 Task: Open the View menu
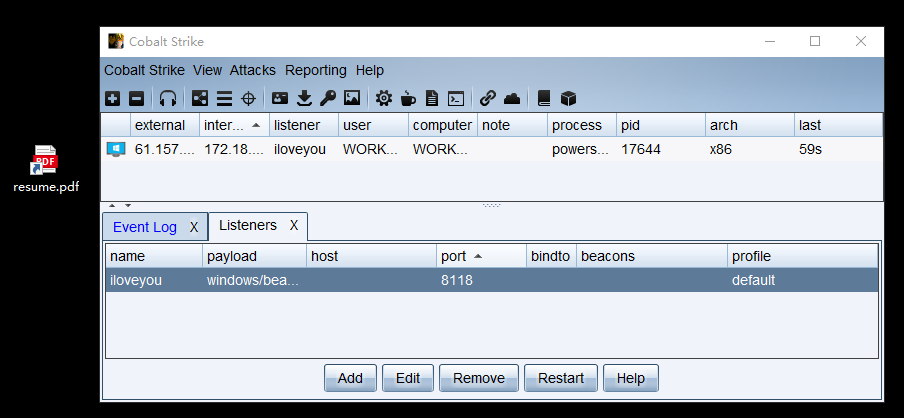pyautogui.click(x=208, y=70)
